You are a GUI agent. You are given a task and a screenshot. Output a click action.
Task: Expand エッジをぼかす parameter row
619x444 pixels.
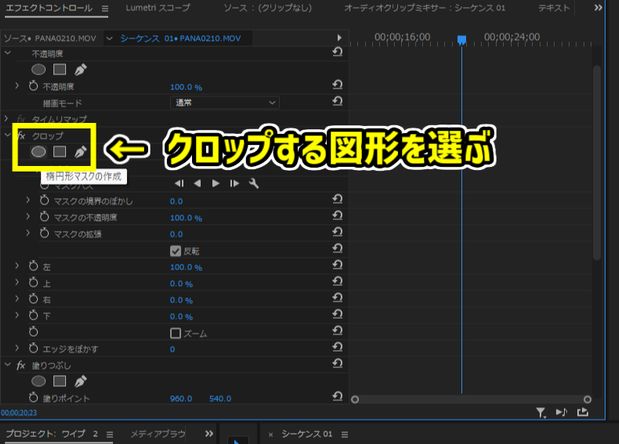click(17, 348)
